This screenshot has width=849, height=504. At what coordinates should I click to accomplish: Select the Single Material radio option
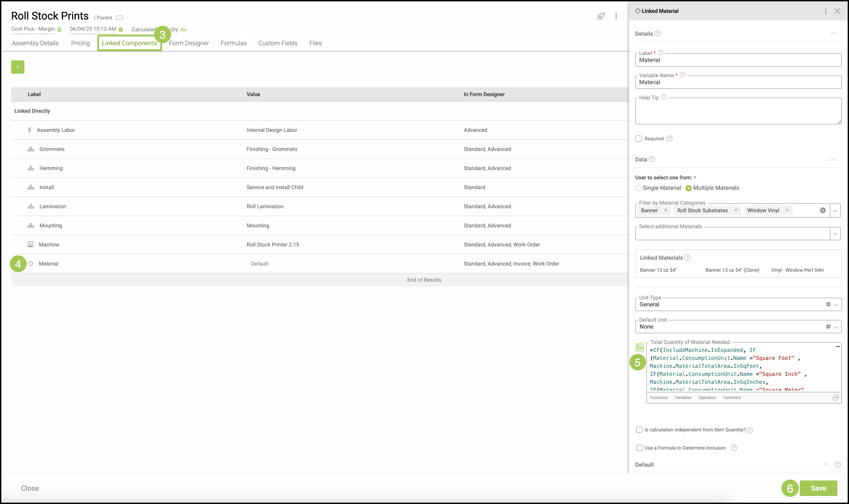click(x=638, y=188)
